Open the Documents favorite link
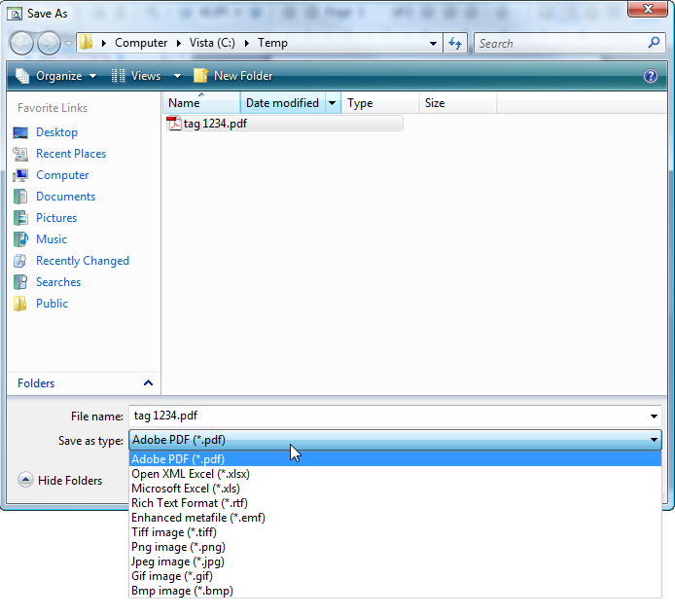 point(65,197)
